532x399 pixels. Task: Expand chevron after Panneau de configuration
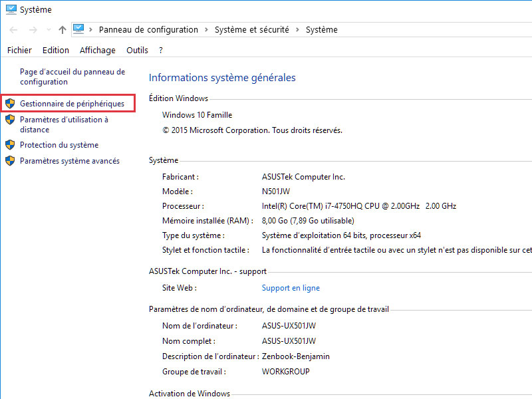coord(206,29)
